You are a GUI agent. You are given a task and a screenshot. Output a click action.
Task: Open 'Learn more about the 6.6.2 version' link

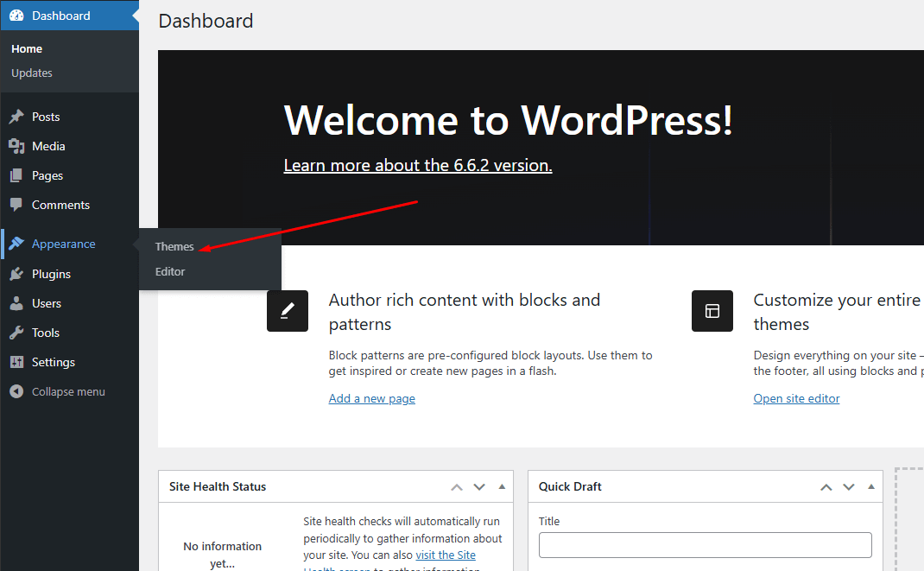(418, 165)
